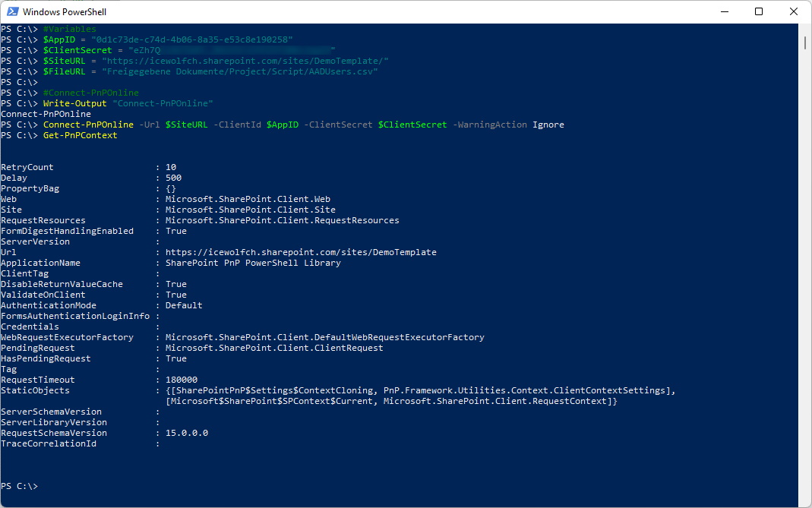The image size is (812, 508).
Task: Click the "-ClientId" parameter
Action: coord(237,125)
